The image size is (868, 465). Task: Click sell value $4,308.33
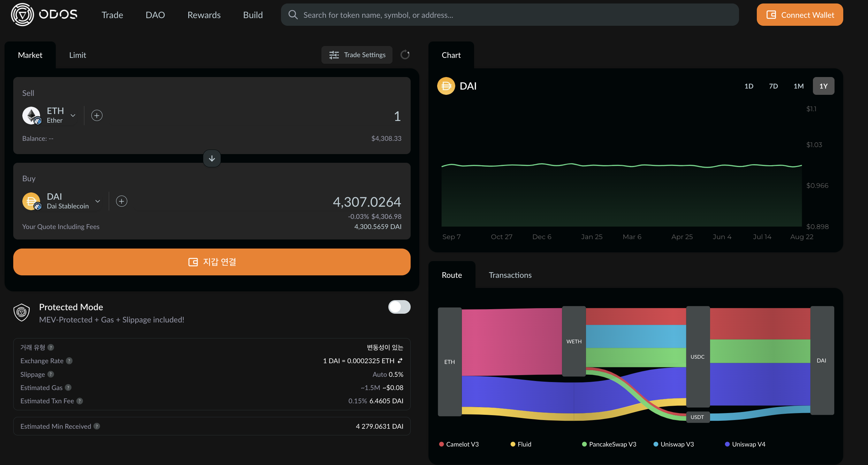[x=386, y=138]
